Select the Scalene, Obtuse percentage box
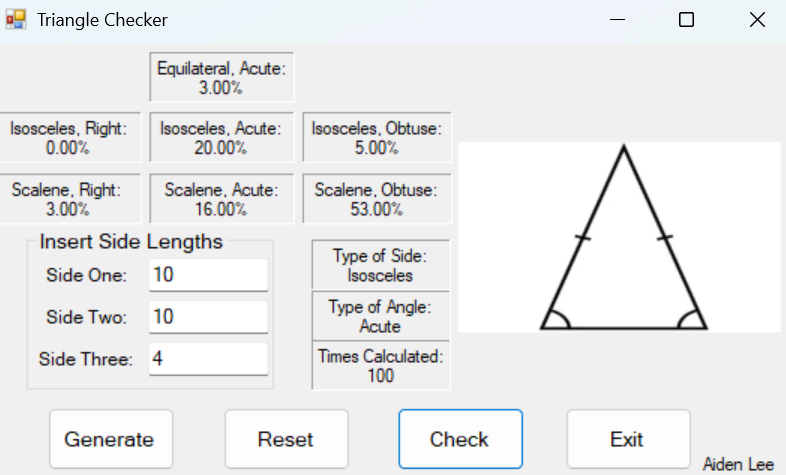 pos(376,199)
